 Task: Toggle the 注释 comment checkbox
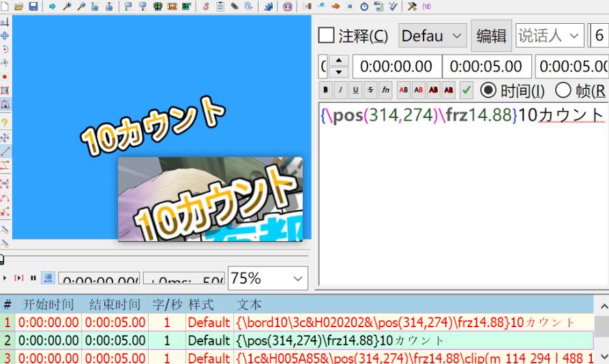click(326, 35)
